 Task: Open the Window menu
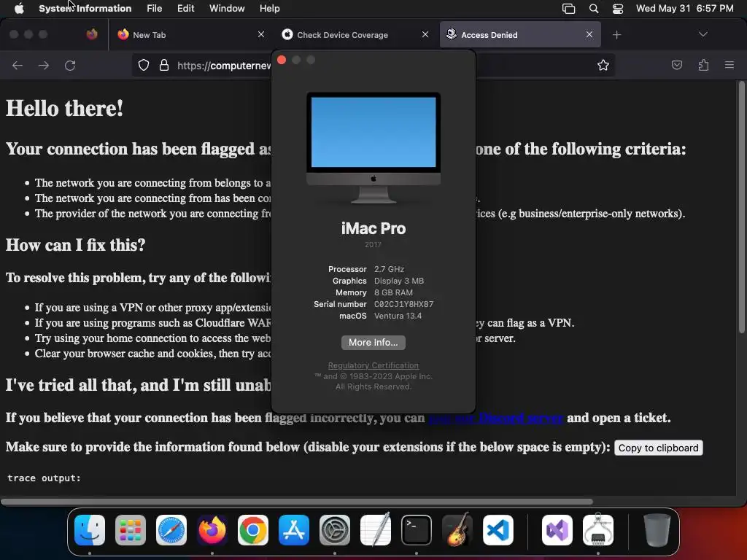(227, 8)
